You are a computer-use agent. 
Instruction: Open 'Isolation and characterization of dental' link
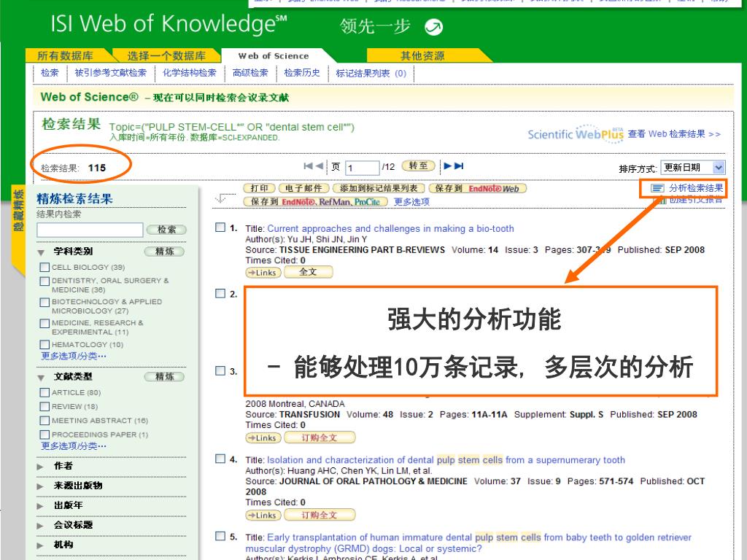446,460
